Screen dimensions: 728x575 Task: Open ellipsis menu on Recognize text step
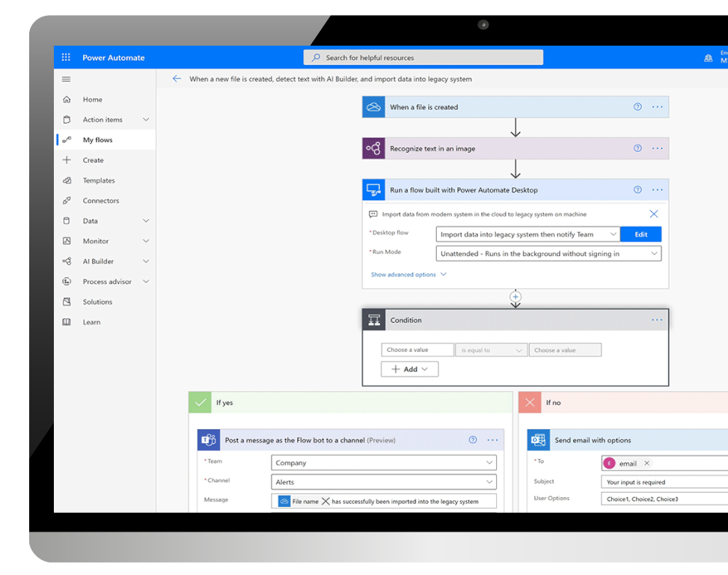pos(657,148)
